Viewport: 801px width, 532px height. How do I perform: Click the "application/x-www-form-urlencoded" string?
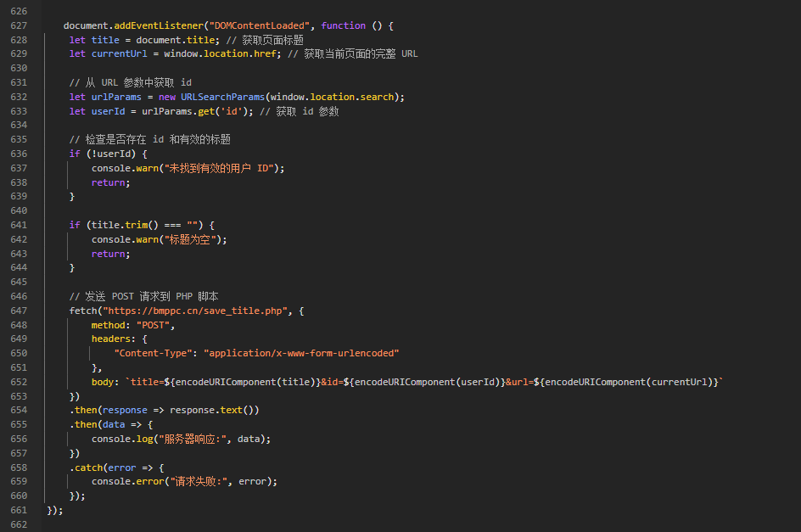click(x=301, y=353)
